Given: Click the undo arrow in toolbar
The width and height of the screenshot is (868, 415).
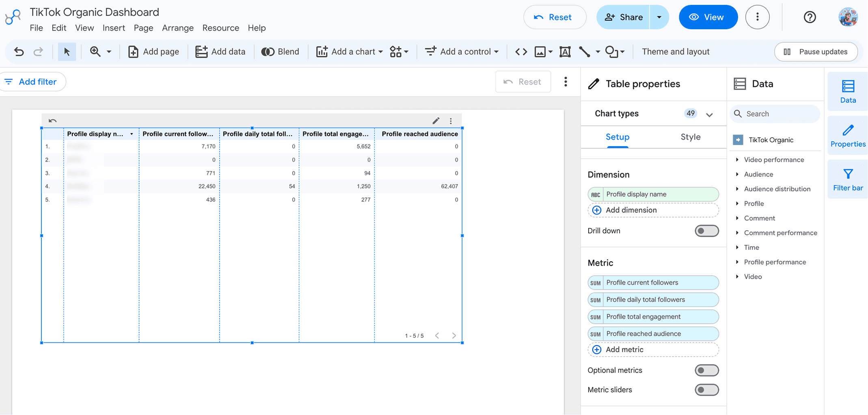Looking at the screenshot, I should pos(19,52).
